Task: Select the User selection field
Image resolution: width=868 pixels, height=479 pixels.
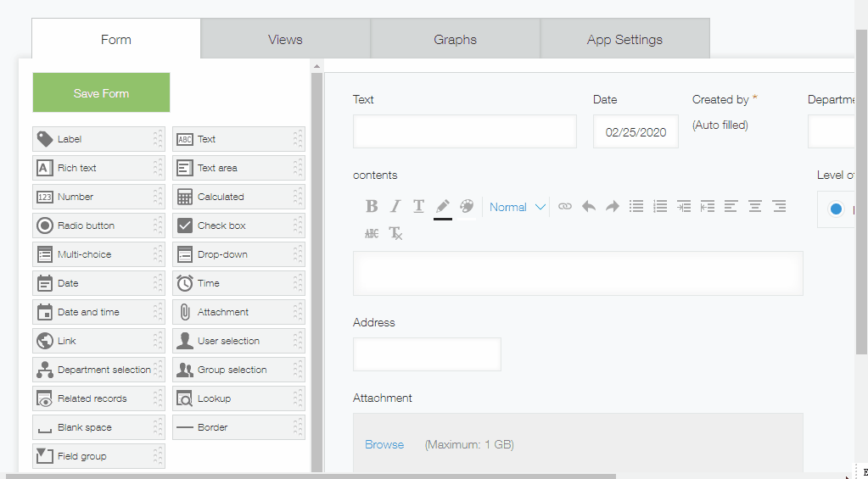Action: [238, 341]
